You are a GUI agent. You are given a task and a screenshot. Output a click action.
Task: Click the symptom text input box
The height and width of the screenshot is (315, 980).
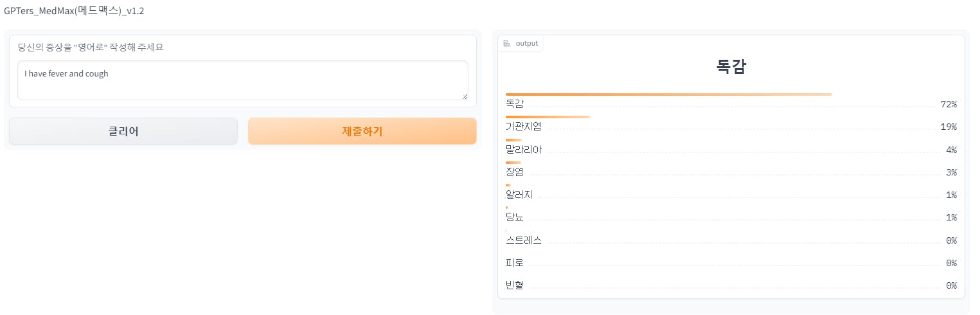click(242, 80)
